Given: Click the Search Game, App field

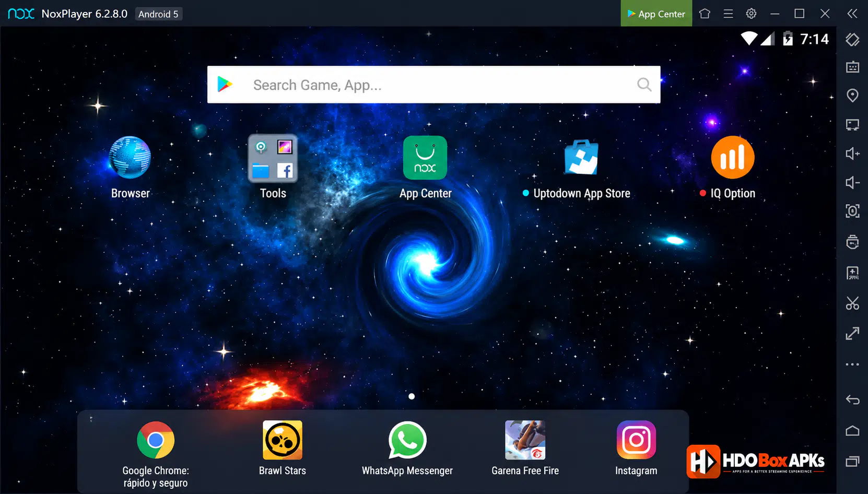Looking at the screenshot, I should click(433, 85).
